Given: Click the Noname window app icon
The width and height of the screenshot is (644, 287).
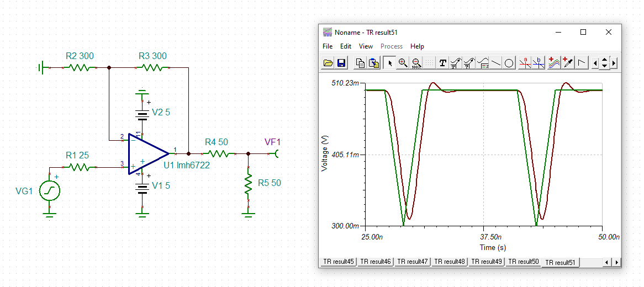Looking at the screenshot, I should click(x=327, y=32).
